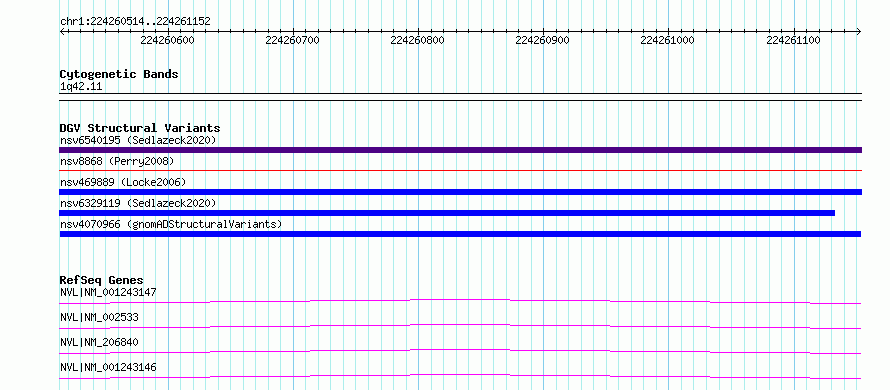
Task: Click the chr1:224260514..224261152 coordinate label
Action: point(135,22)
